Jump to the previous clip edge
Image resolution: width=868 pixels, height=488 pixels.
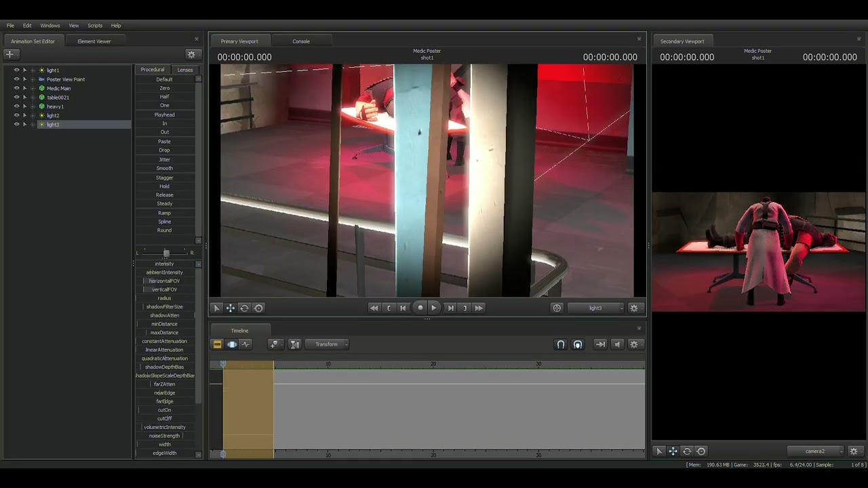click(x=389, y=308)
